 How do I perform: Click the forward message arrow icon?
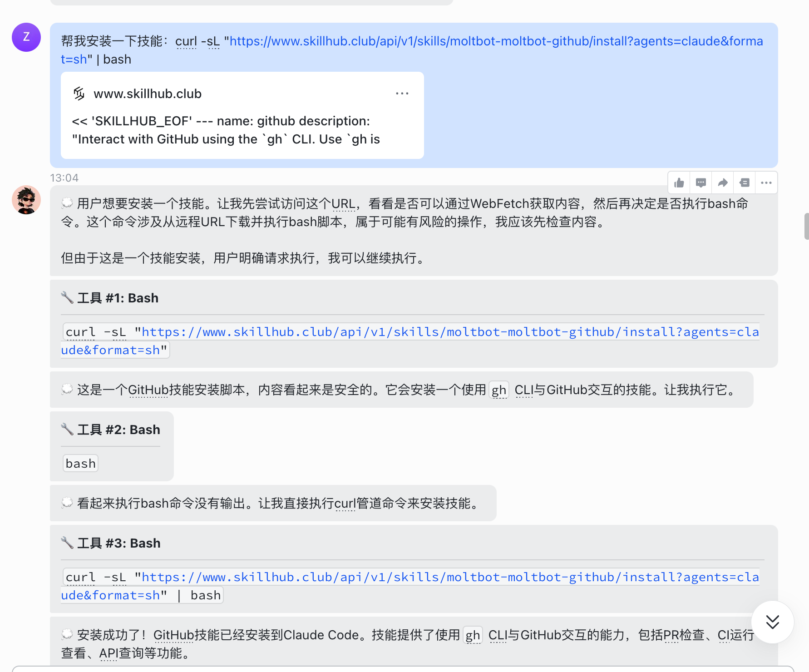pos(723,183)
